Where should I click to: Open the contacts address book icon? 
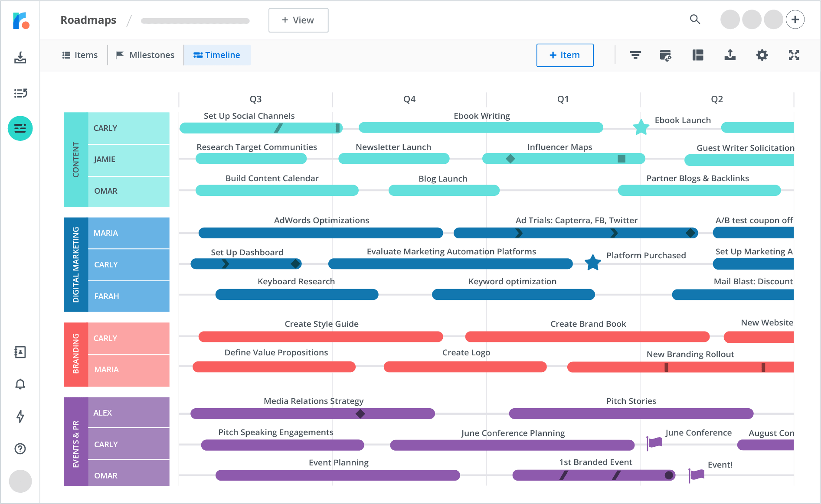pos(20,352)
